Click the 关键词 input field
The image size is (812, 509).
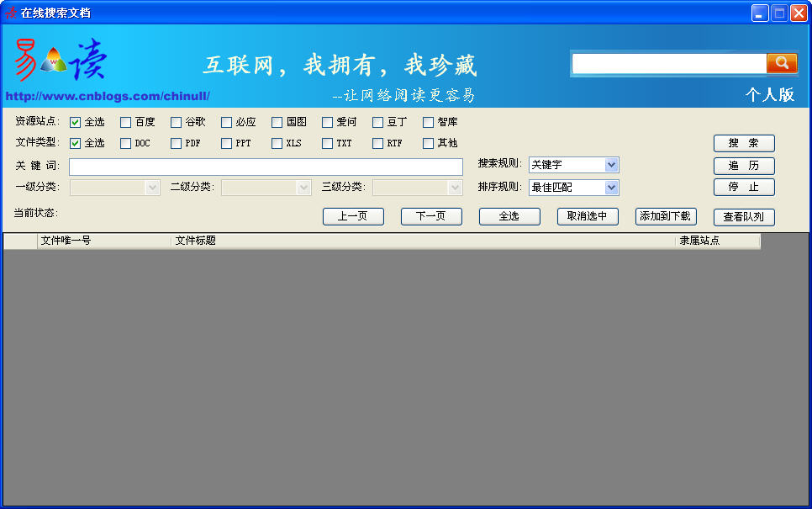click(x=266, y=167)
